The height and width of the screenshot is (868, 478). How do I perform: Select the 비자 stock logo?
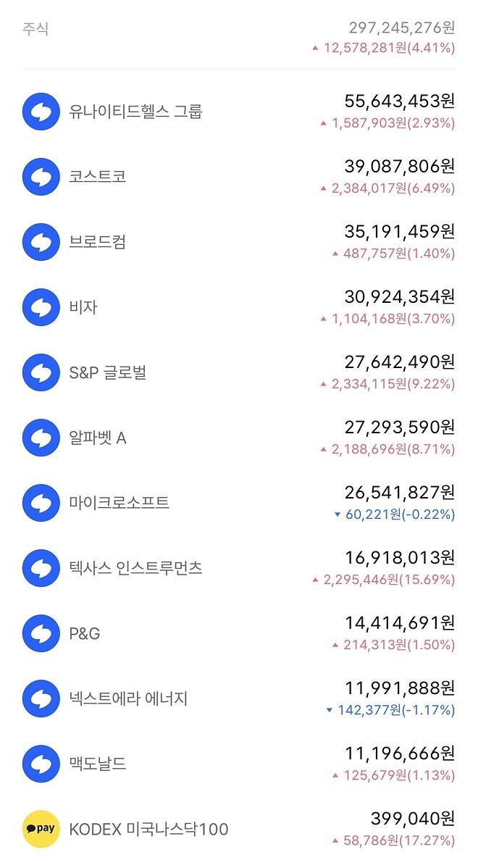(41, 306)
